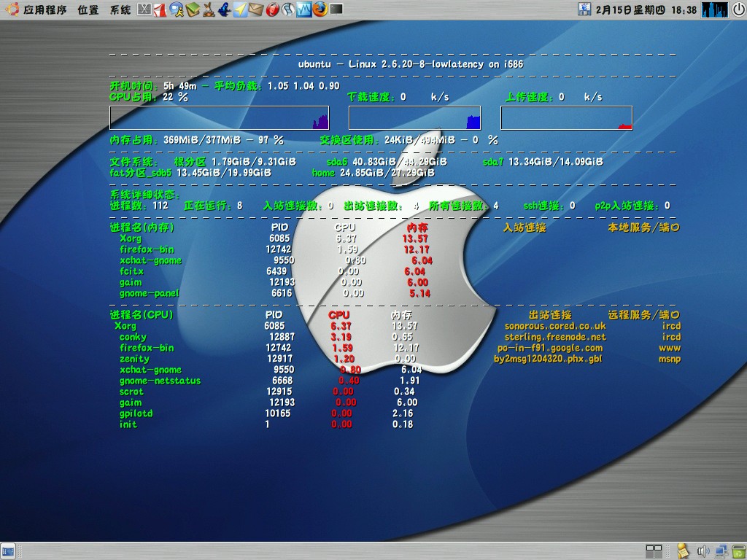The height and width of the screenshot is (560, 747).
Task: Click the CPU usage history graph box
Action: tap(219, 117)
